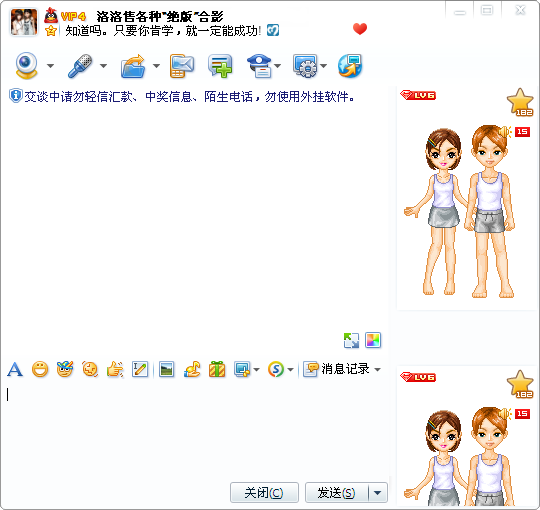The image size is (540, 510).
Task: Toggle the QQ Show panel expand icon
Action: click(351, 340)
